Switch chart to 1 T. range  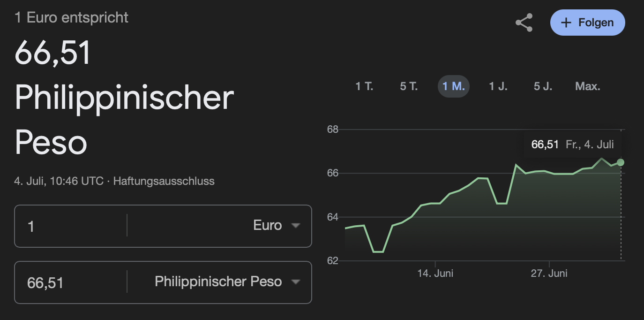point(364,86)
